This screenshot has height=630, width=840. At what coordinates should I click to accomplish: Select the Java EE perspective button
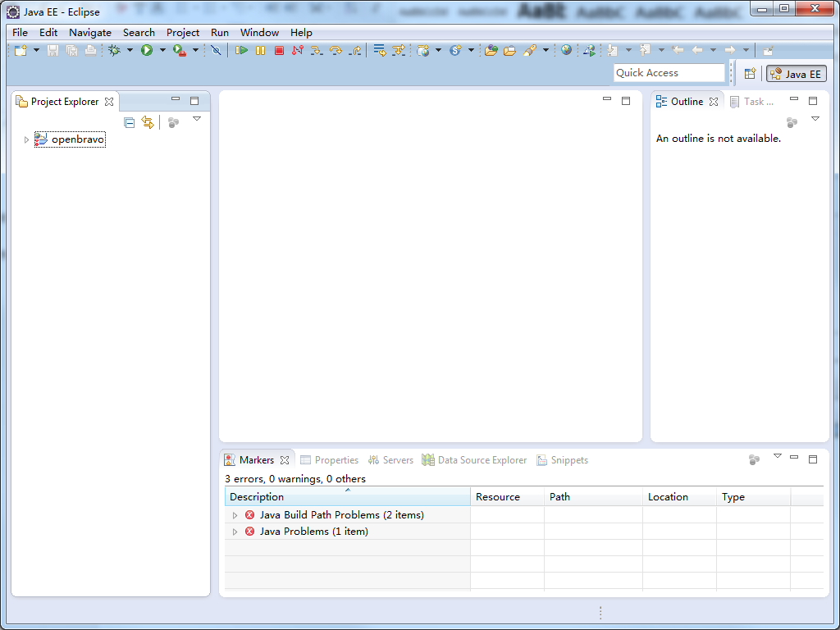point(796,74)
